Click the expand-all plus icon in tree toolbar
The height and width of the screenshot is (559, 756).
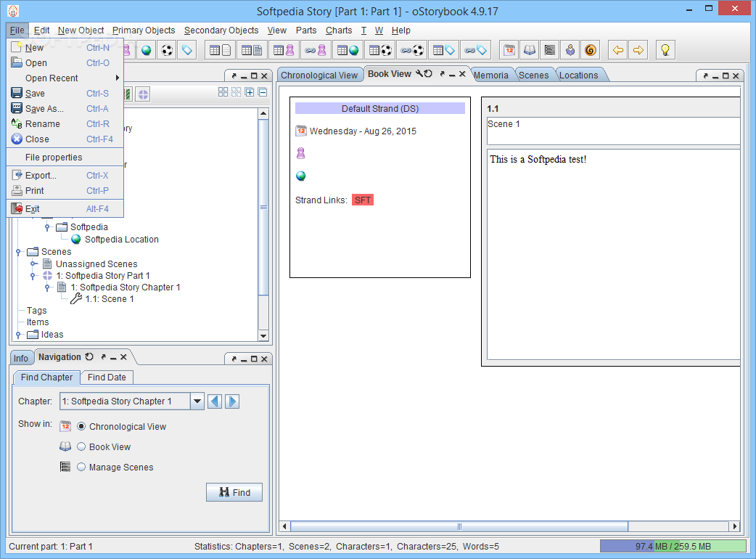click(250, 92)
